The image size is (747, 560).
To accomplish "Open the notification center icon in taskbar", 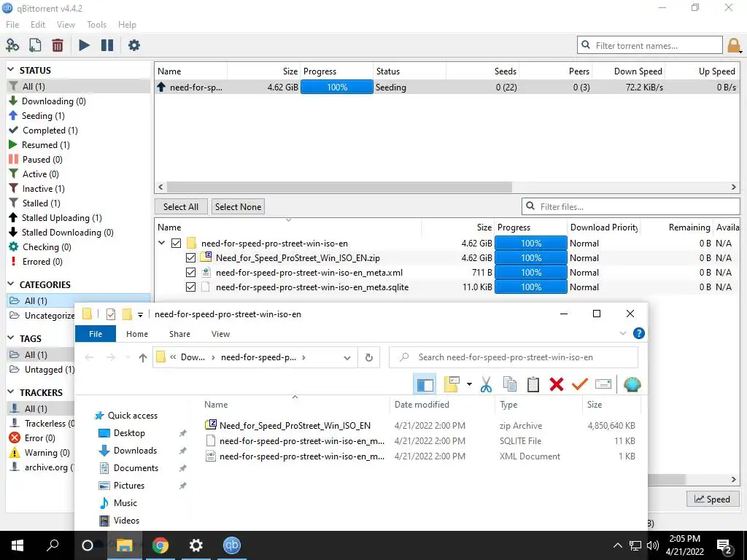I will coord(724,547).
